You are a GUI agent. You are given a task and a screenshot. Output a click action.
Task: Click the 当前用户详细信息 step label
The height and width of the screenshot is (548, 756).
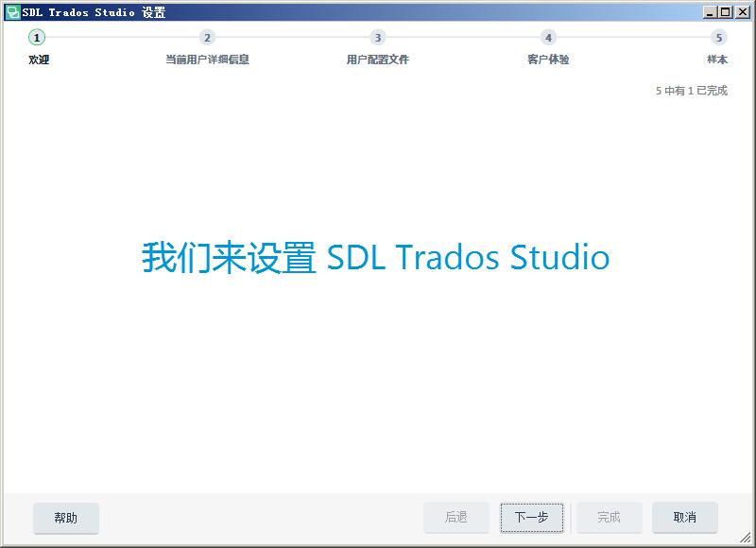coord(207,60)
